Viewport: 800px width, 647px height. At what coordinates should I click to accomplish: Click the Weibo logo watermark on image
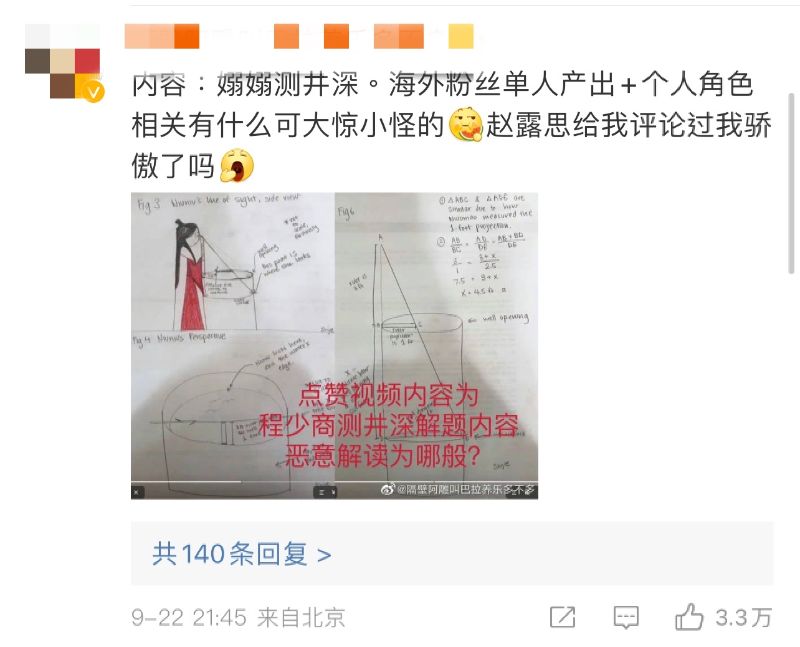click(388, 489)
